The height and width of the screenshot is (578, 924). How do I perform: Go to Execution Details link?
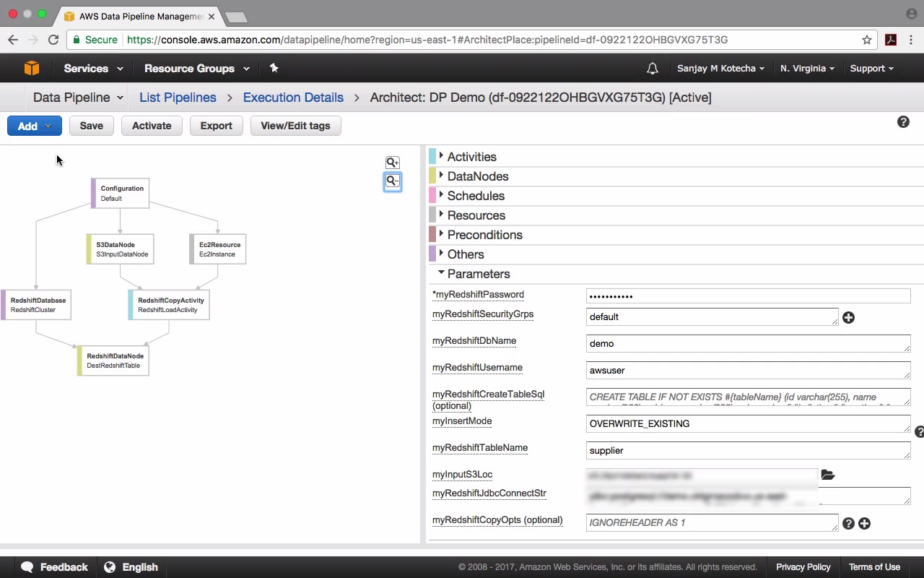click(293, 98)
